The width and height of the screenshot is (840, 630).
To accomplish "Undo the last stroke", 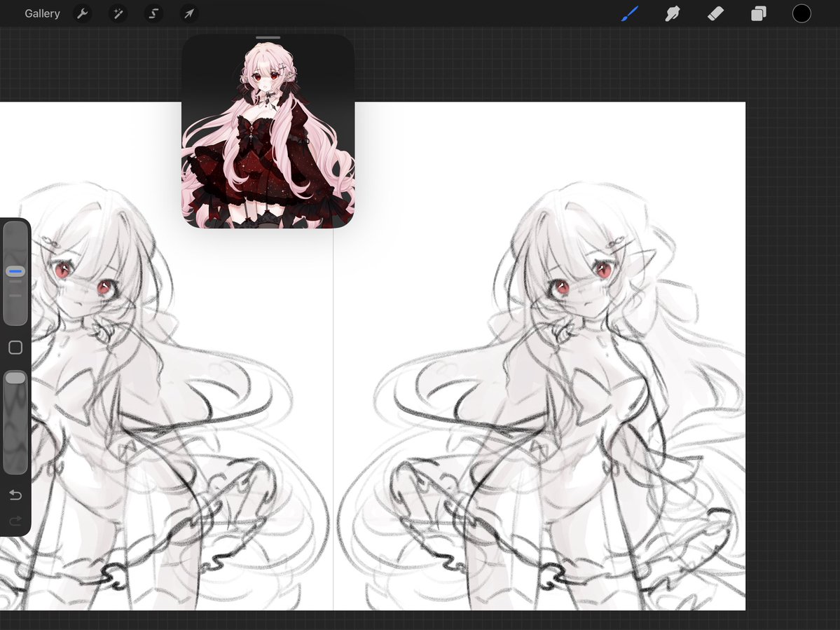I will (x=15, y=495).
